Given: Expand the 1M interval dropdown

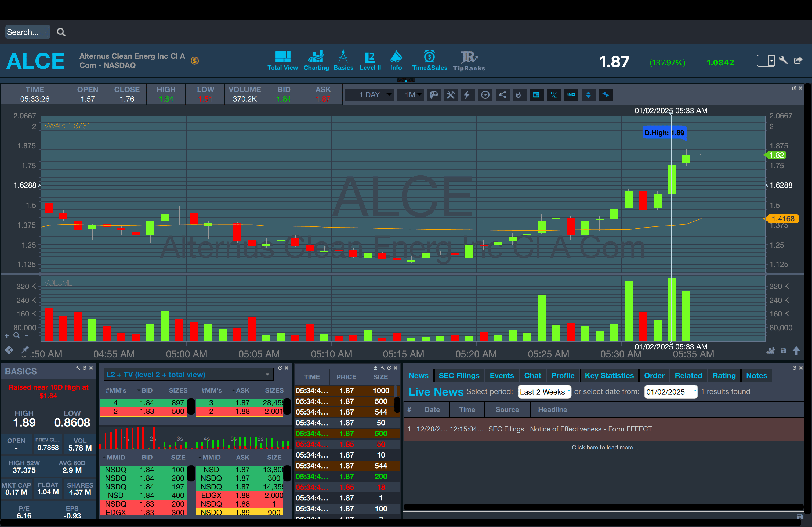Looking at the screenshot, I should pos(410,95).
